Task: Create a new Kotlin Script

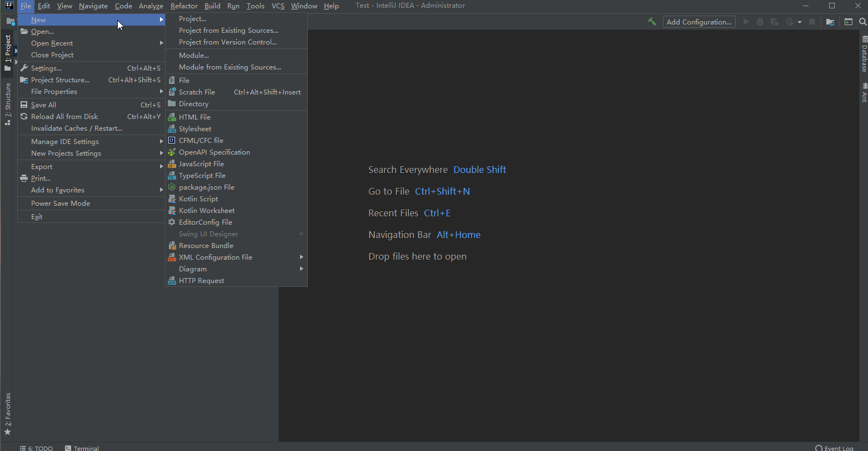Action: tap(237, 199)
